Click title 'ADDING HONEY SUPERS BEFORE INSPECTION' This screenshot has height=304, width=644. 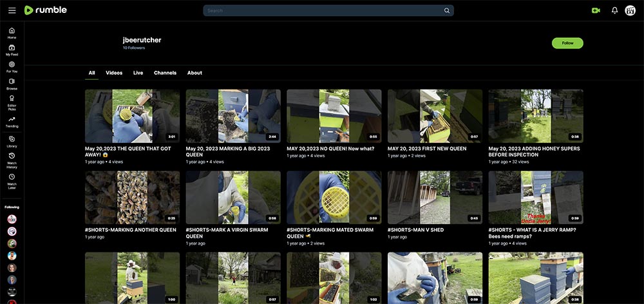(534, 151)
